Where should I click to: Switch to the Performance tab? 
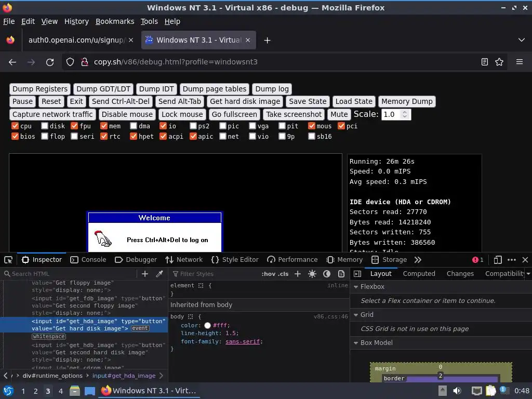click(x=292, y=260)
